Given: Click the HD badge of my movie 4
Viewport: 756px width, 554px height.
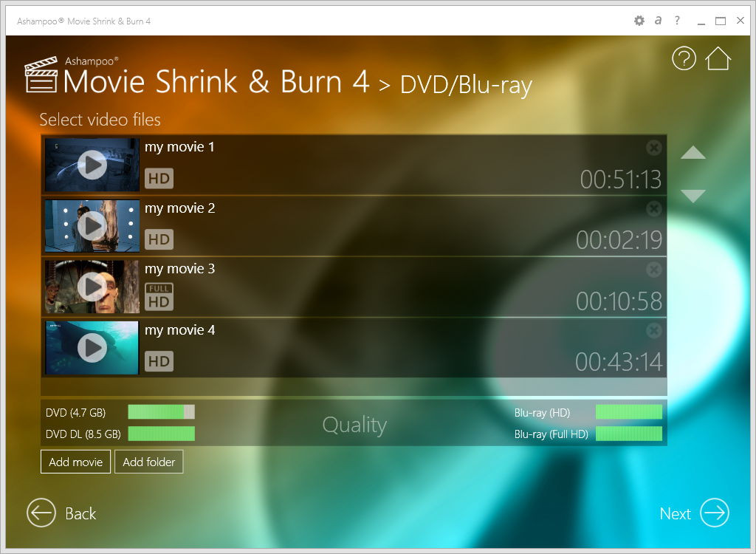Looking at the screenshot, I should pos(159,361).
